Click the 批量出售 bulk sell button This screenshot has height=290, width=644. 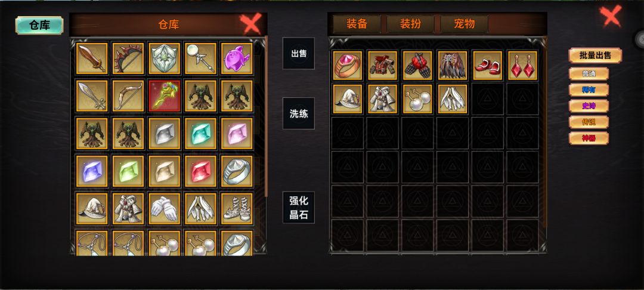click(595, 55)
